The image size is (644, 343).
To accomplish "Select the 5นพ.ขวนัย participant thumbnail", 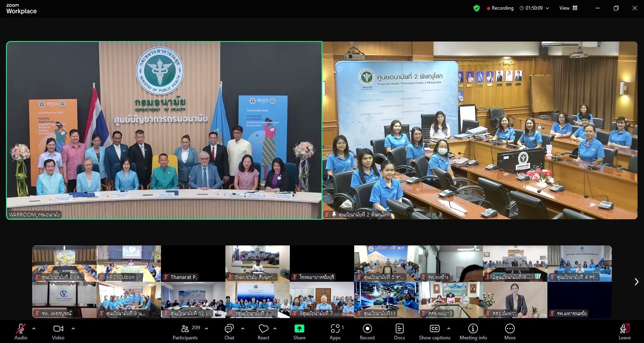I will point(258,264).
